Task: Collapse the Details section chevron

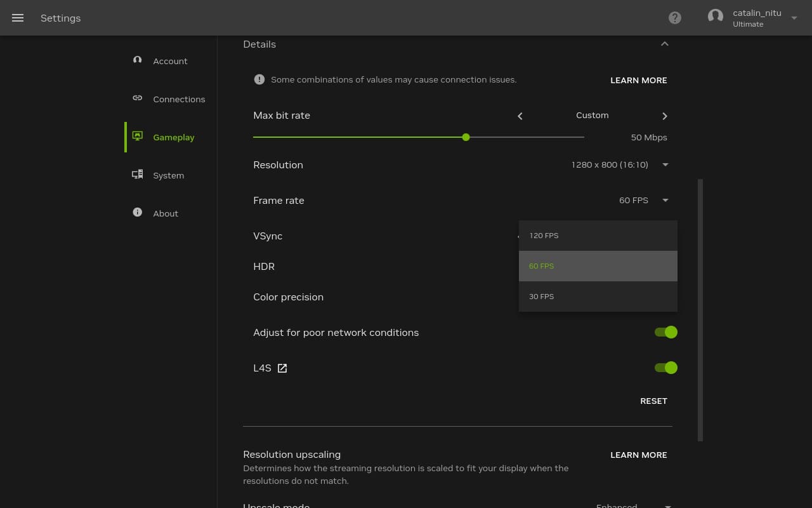Action: pos(664,44)
